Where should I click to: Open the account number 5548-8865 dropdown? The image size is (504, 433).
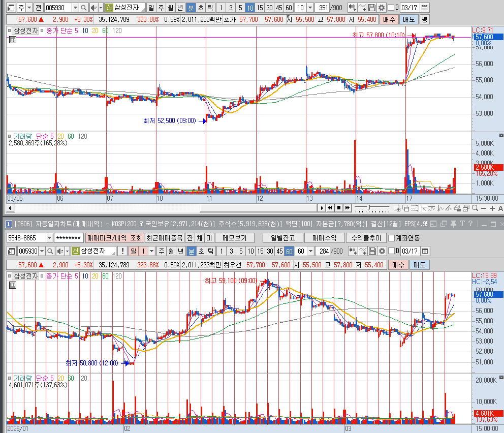click(x=49, y=238)
